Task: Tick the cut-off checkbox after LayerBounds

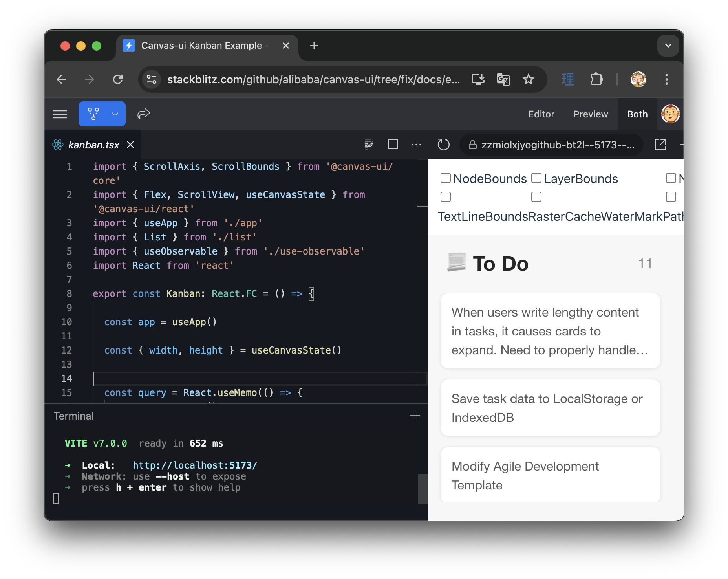Action: tap(671, 178)
